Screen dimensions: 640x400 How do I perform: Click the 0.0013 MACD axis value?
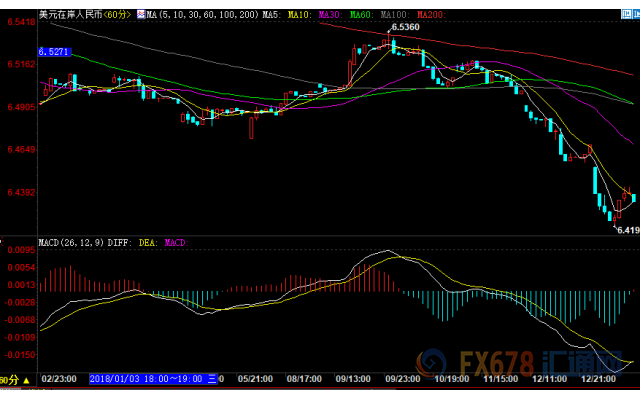point(21,285)
